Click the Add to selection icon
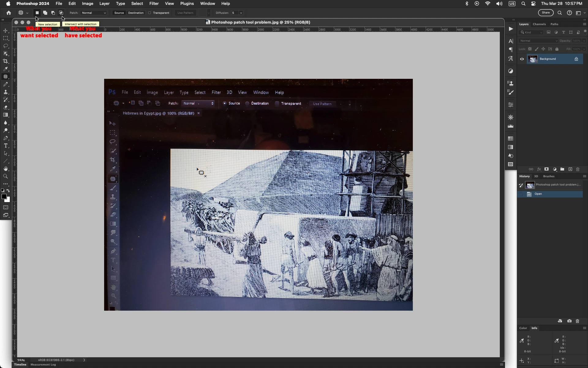 pos(45,13)
